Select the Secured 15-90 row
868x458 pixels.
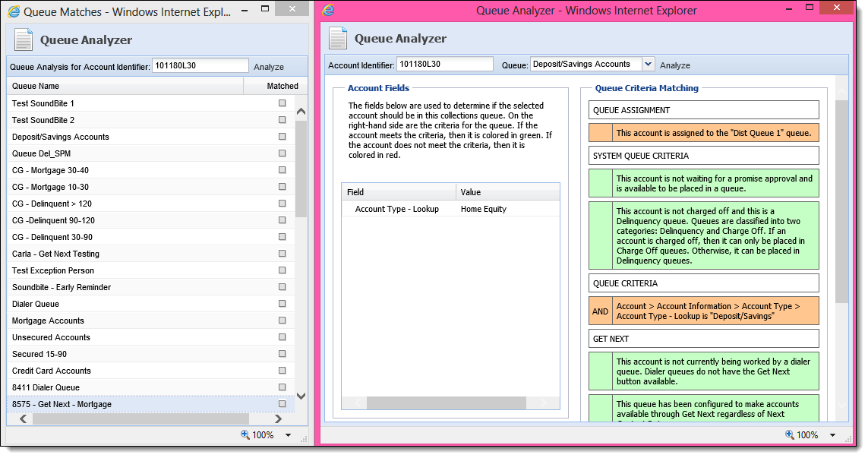tap(150, 354)
